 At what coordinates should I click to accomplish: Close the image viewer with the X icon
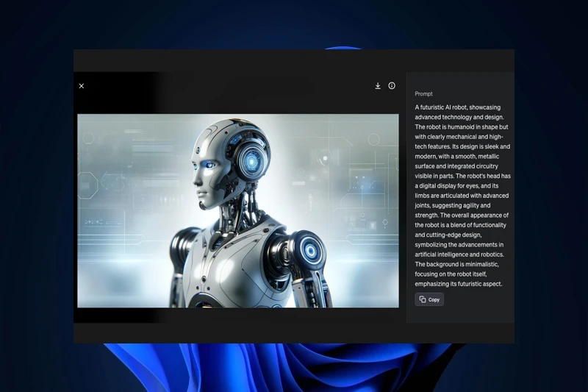pyautogui.click(x=82, y=86)
